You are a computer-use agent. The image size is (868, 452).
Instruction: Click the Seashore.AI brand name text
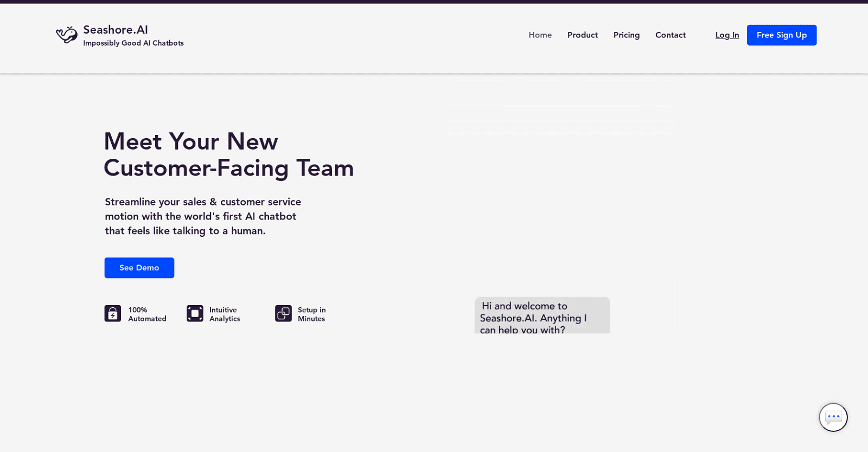[x=116, y=30]
